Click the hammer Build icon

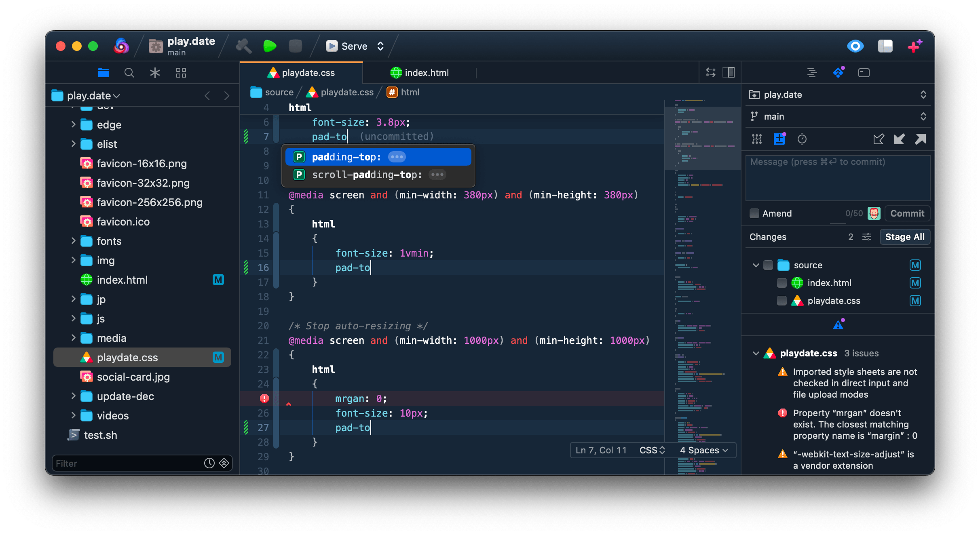(244, 46)
